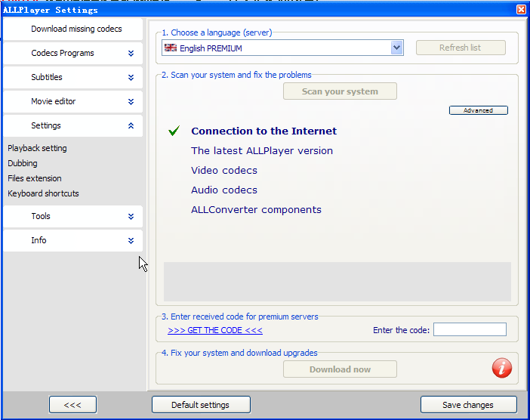530x420 pixels.
Task: Open Download missing codecs page
Action: (73, 29)
